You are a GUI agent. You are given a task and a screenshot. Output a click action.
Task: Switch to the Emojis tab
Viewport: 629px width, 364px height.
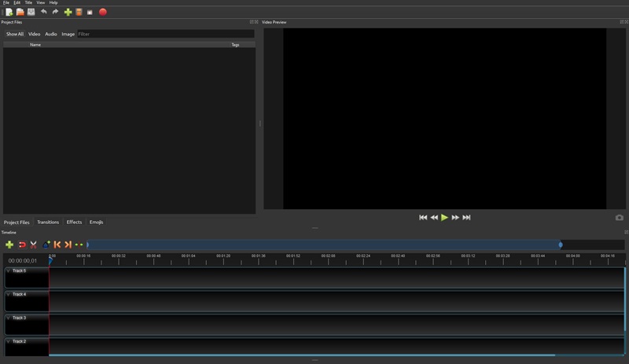coord(96,222)
